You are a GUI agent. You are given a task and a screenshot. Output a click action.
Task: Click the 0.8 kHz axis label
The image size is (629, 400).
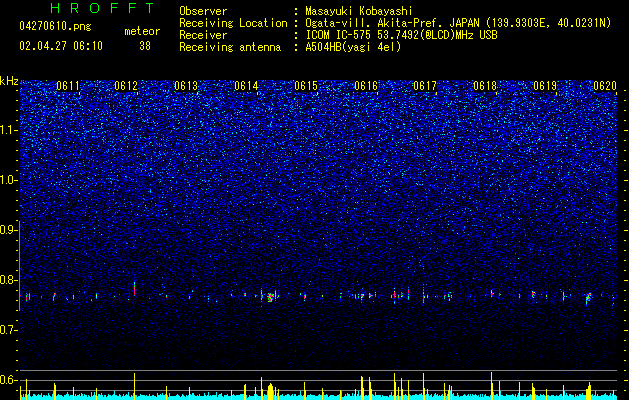8,280
